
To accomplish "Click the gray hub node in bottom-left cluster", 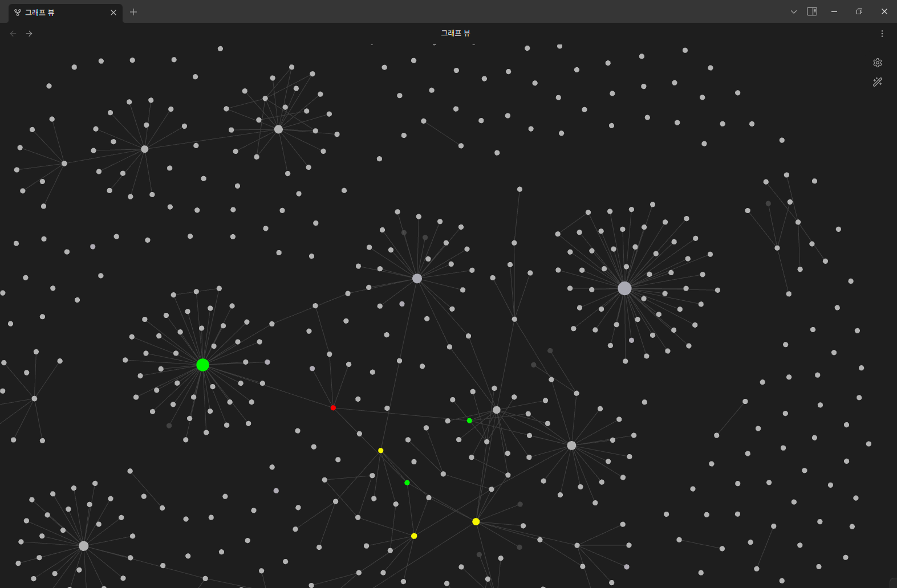I will pos(83,546).
